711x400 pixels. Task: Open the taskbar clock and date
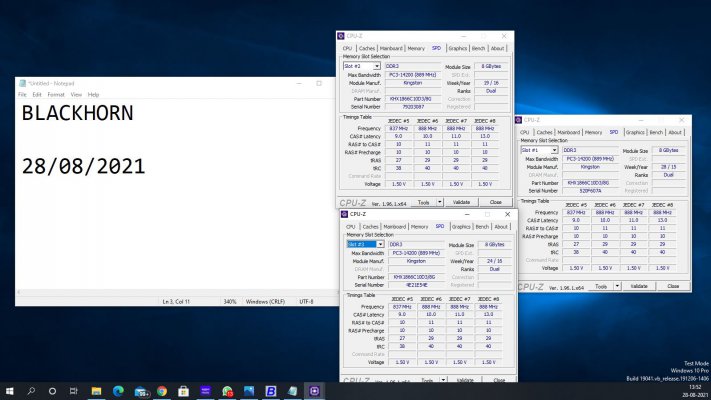click(695, 391)
